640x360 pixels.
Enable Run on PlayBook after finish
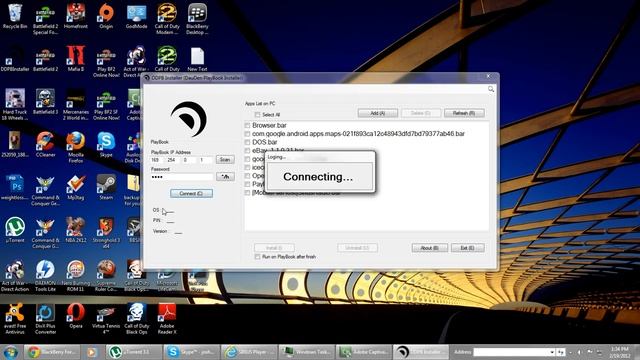coord(257,257)
